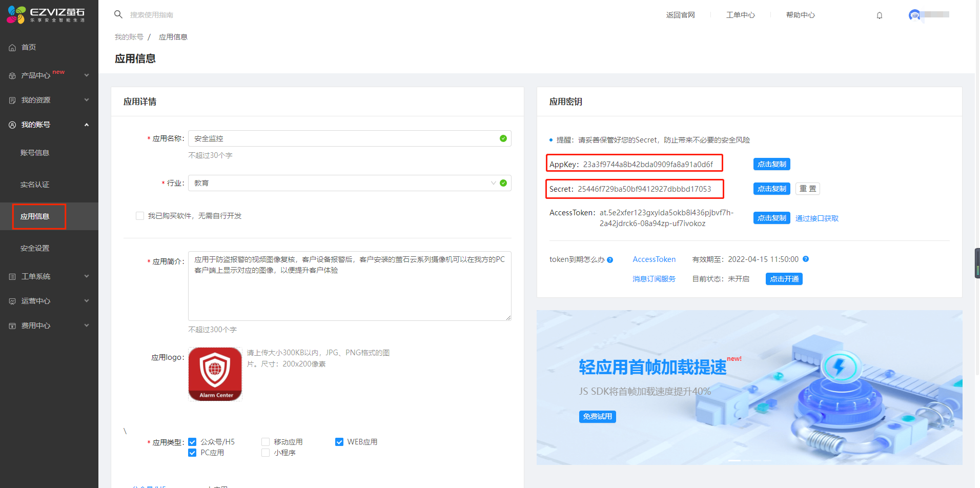Click 免费试用 on the banner

coord(598,417)
